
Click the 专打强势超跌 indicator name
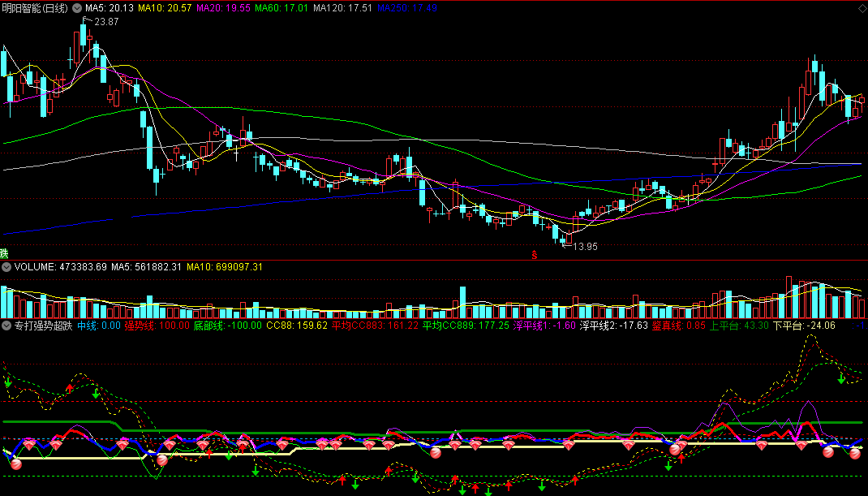(x=43, y=326)
